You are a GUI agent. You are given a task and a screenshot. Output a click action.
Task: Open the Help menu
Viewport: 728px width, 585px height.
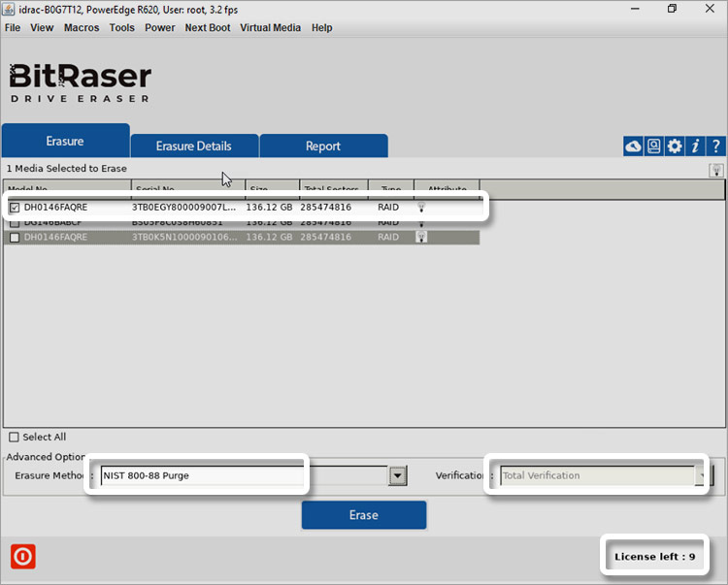(x=321, y=28)
